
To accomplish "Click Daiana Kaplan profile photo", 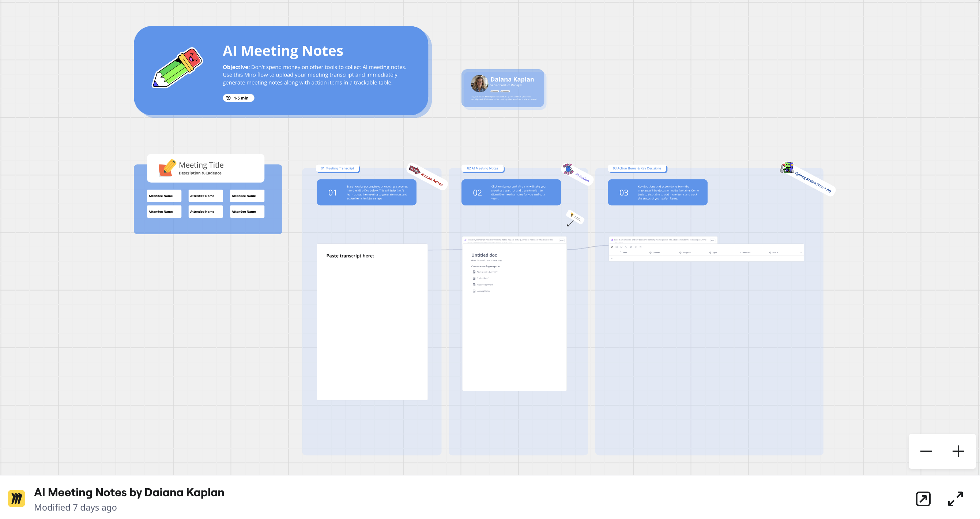I will [479, 83].
